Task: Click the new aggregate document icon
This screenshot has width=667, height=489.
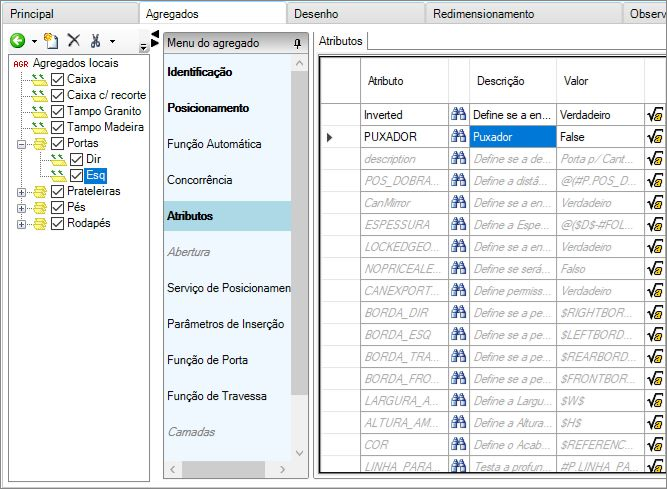Action: point(51,41)
